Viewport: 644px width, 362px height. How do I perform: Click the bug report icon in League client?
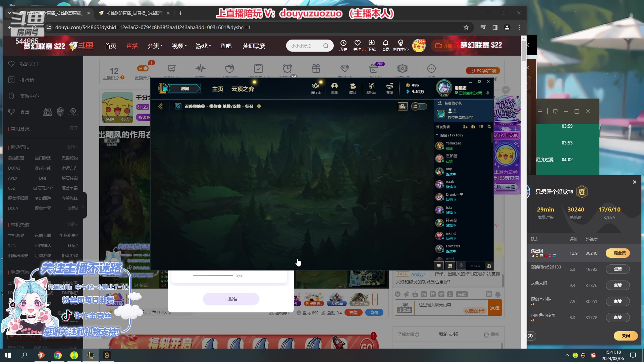pyautogui.click(x=489, y=266)
